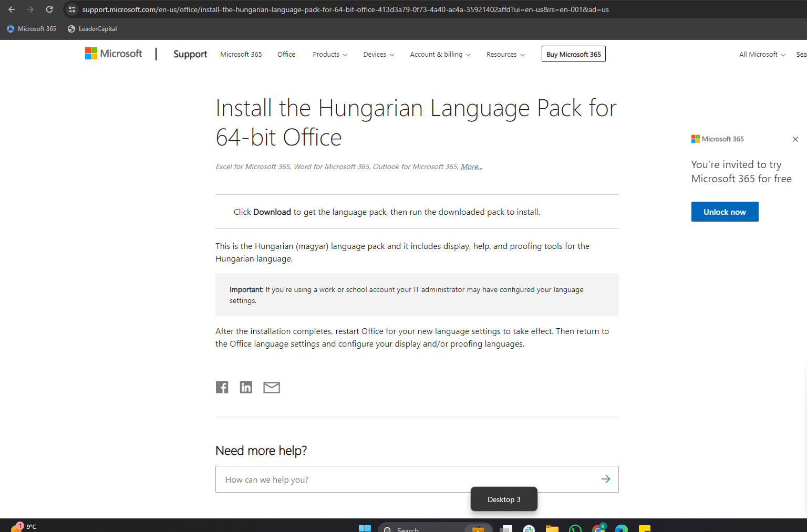Open the Microsoft 365 bookmark

pyautogui.click(x=32, y=29)
